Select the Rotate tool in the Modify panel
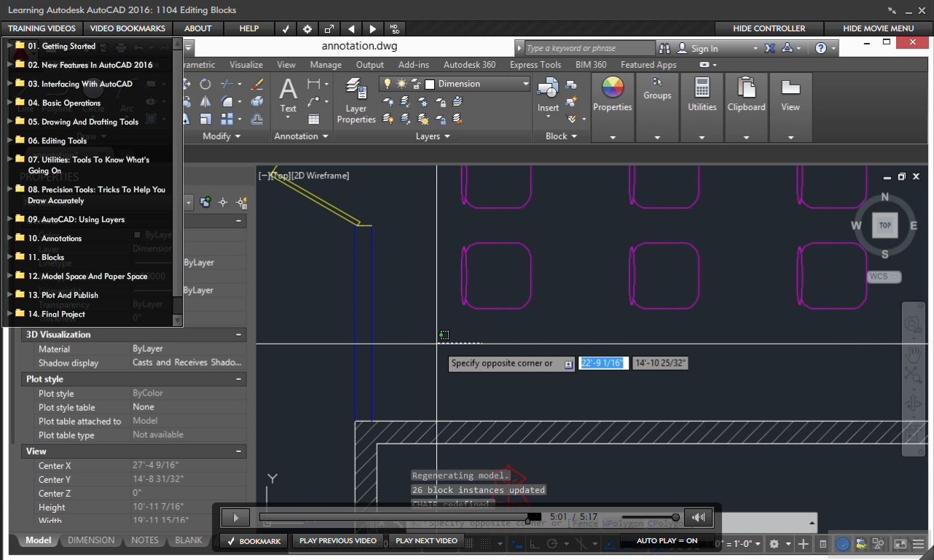Viewport: 934px width, 560px height. pyautogui.click(x=206, y=84)
